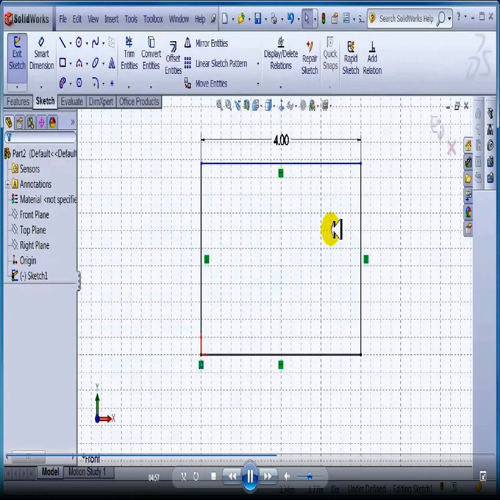
Task: Select the Ellipse sketch tool
Action: [95, 63]
